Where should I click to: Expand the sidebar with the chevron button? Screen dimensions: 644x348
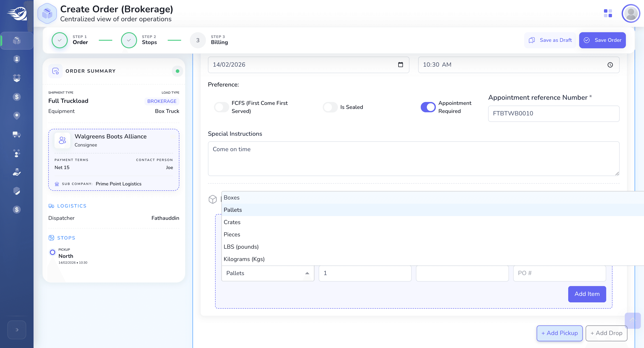coord(17,330)
